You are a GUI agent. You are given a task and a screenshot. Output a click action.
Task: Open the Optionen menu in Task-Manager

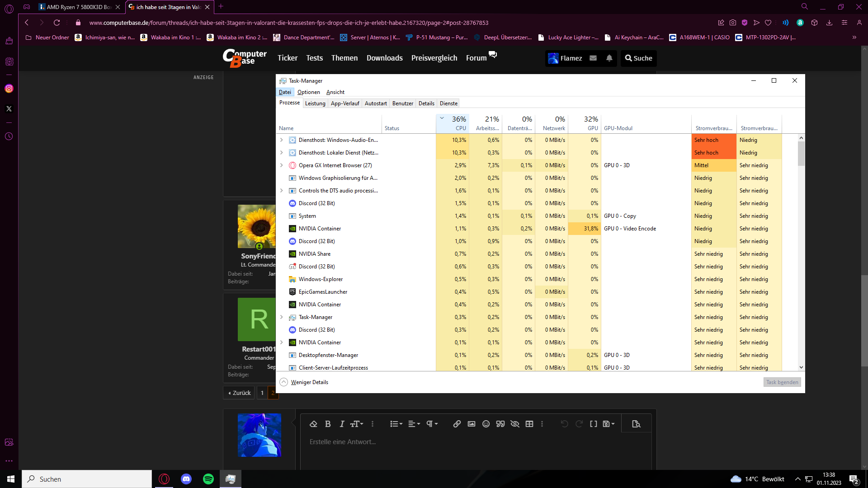click(x=308, y=92)
